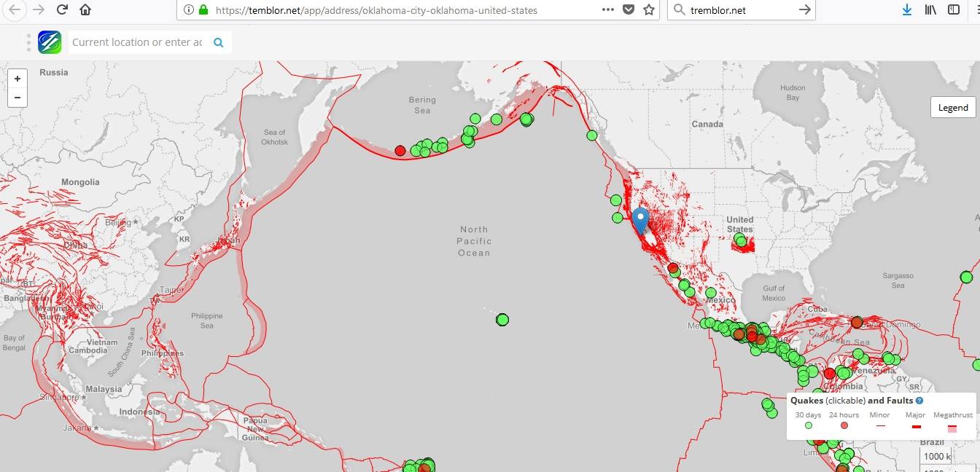980x472 pixels.
Task: Click the Papua New Guinea label
Action: [x=255, y=429]
